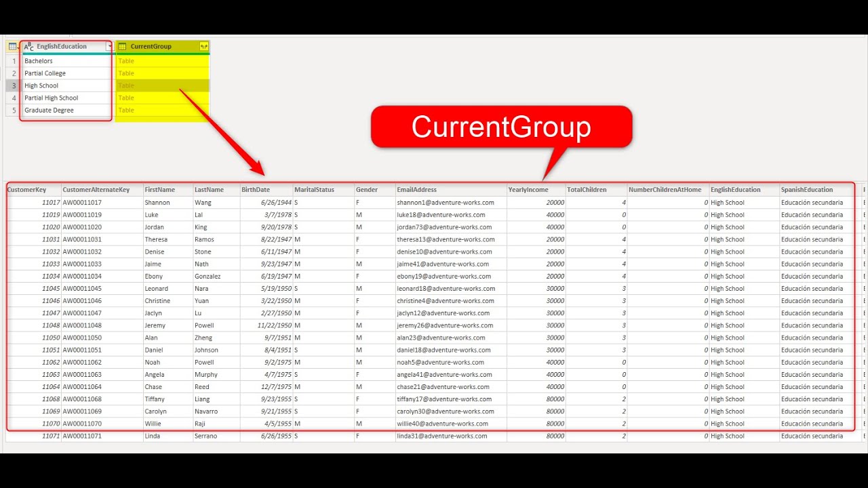
Task: Click the EnglishEducation preview column header
Action: [745, 190]
